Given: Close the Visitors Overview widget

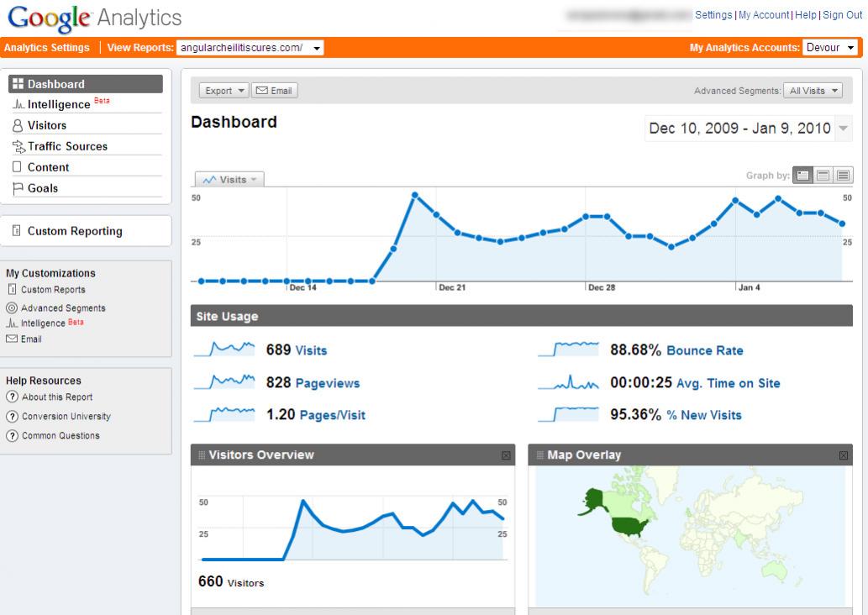Looking at the screenshot, I should (506, 455).
